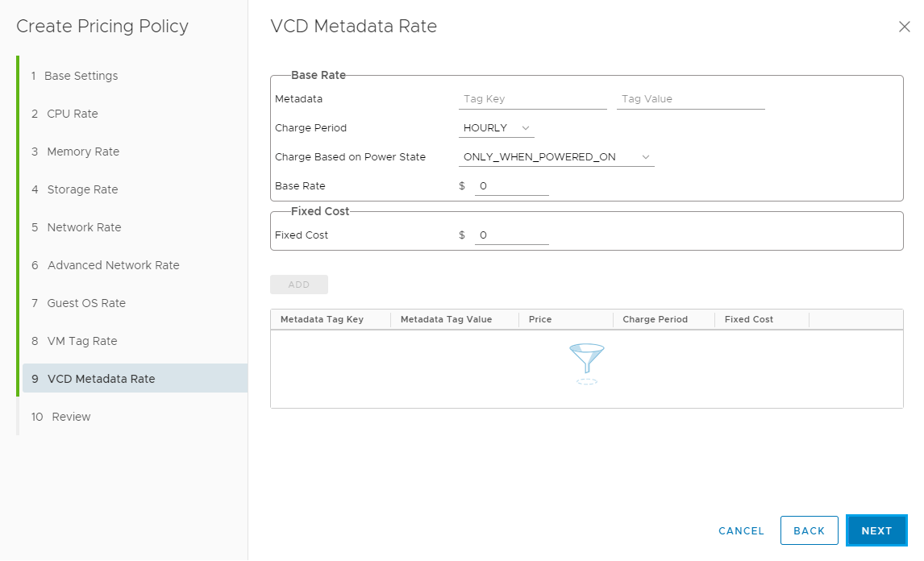Viewport: 924px width, 561px height.
Task: Expand the Charge Based on Power State dropdown
Action: (x=557, y=157)
